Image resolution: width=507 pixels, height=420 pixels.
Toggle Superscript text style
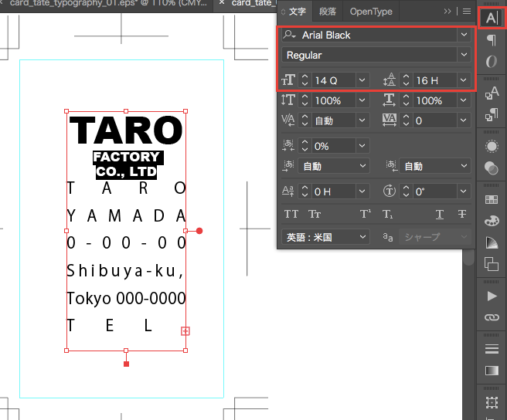pos(365,215)
